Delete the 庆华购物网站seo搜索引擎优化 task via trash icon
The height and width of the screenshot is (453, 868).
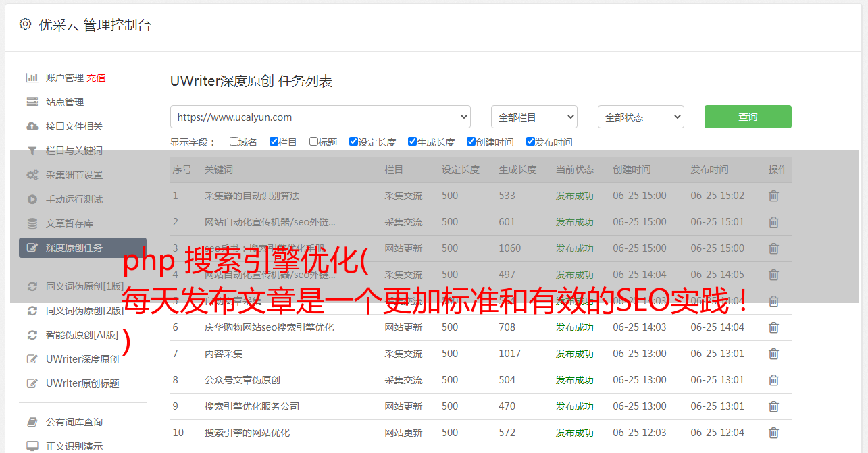coord(773,327)
